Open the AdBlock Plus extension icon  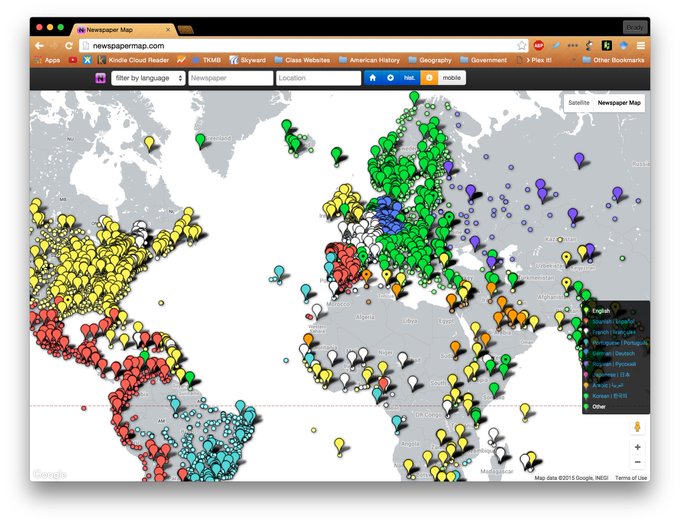point(538,45)
